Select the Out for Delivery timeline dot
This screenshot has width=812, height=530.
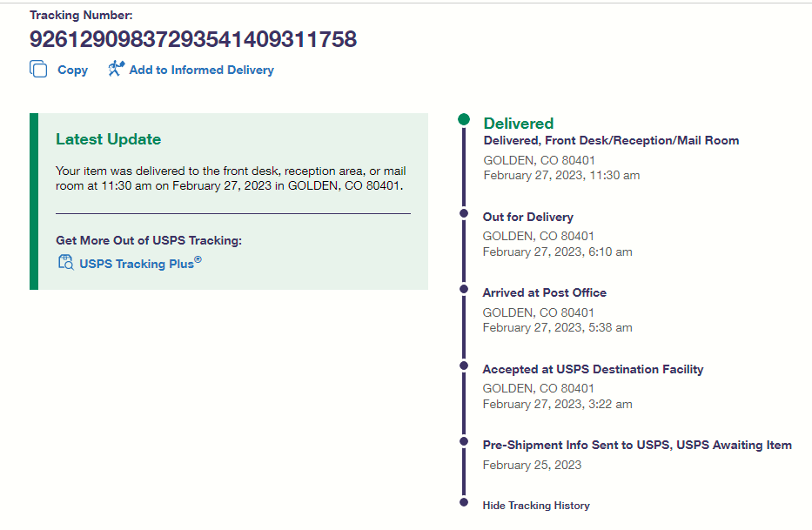(x=464, y=212)
